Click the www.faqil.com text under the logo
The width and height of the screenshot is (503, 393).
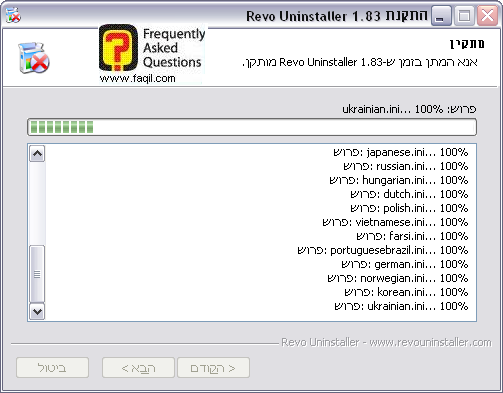pyautogui.click(x=137, y=78)
